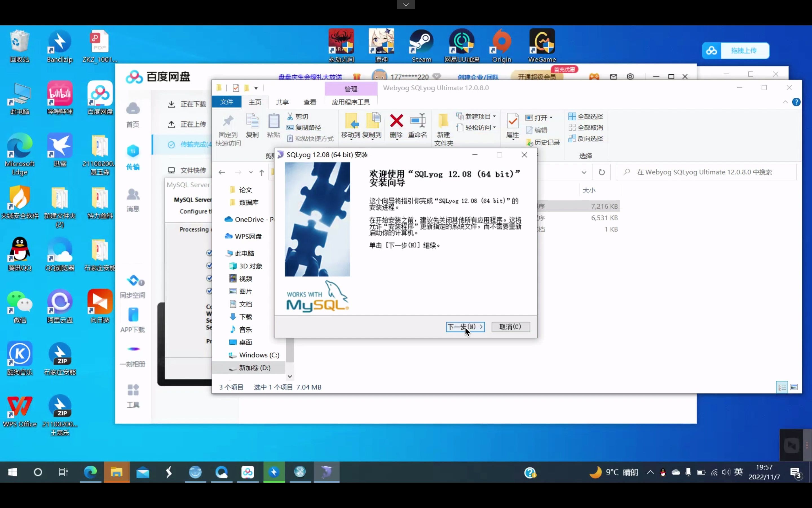Open WeGame desktop shortcut
Image resolution: width=812 pixels, height=508 pixels.
(542, 46)
